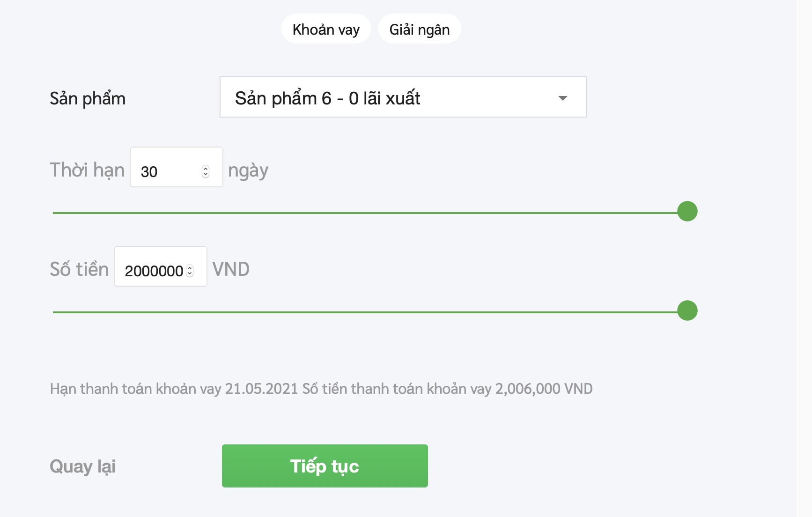Click the Quay lại link
The height and width of the screenshot is (517, 812).
(x=82, y=466)
